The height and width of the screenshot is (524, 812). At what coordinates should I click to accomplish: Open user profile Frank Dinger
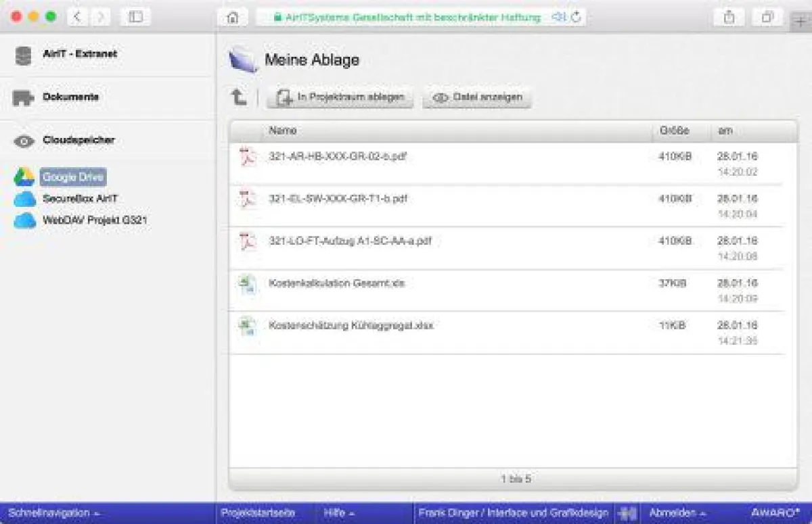coord(514,513)
